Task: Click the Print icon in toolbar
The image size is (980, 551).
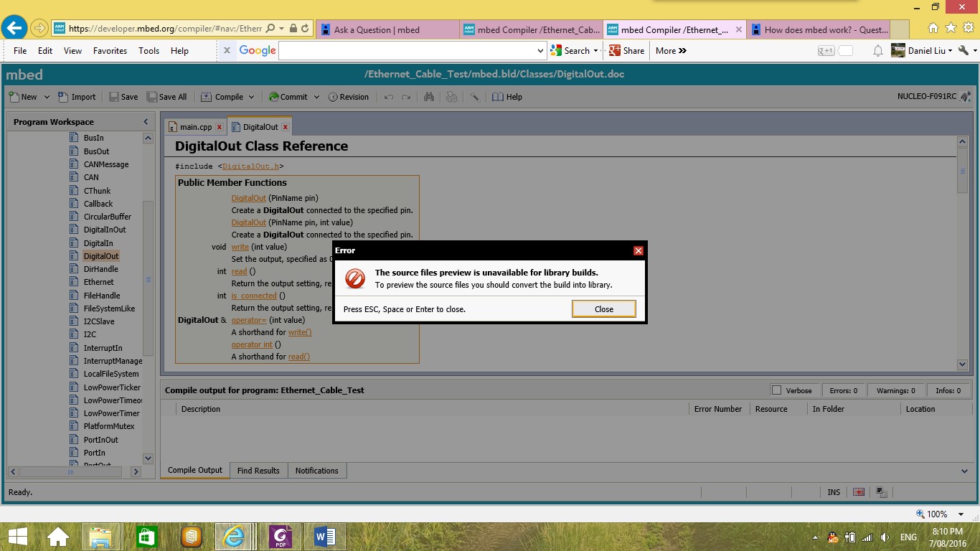Action: click(x=452, y=97)
